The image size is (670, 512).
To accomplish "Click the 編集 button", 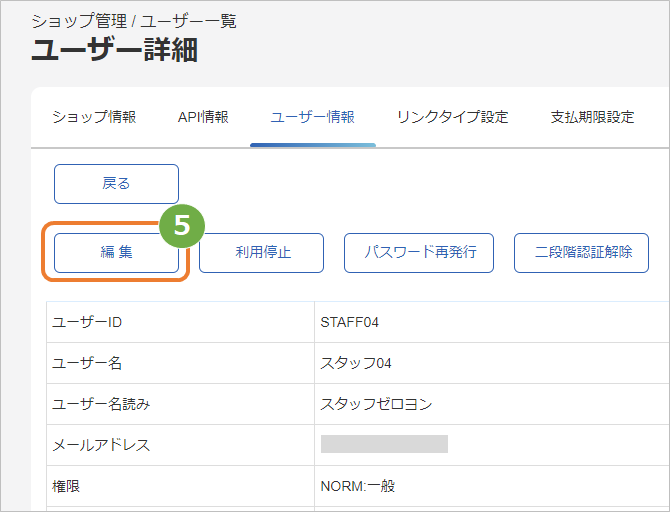I will click(x=116, y=253).
